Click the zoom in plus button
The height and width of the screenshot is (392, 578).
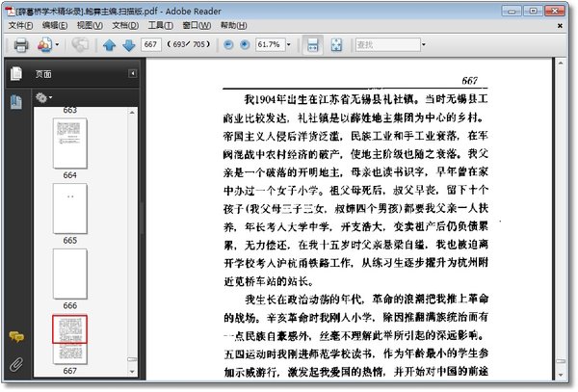click(x=244, y=45)
